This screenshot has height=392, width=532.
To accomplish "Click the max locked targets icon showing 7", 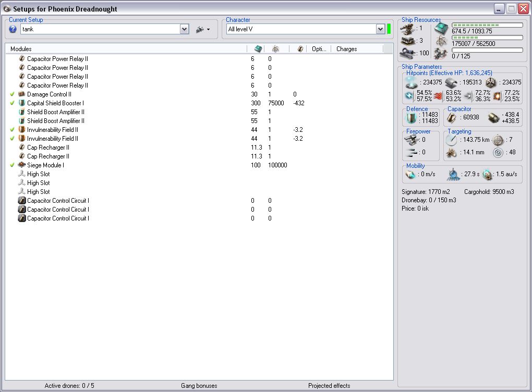I will coord(498,140).
